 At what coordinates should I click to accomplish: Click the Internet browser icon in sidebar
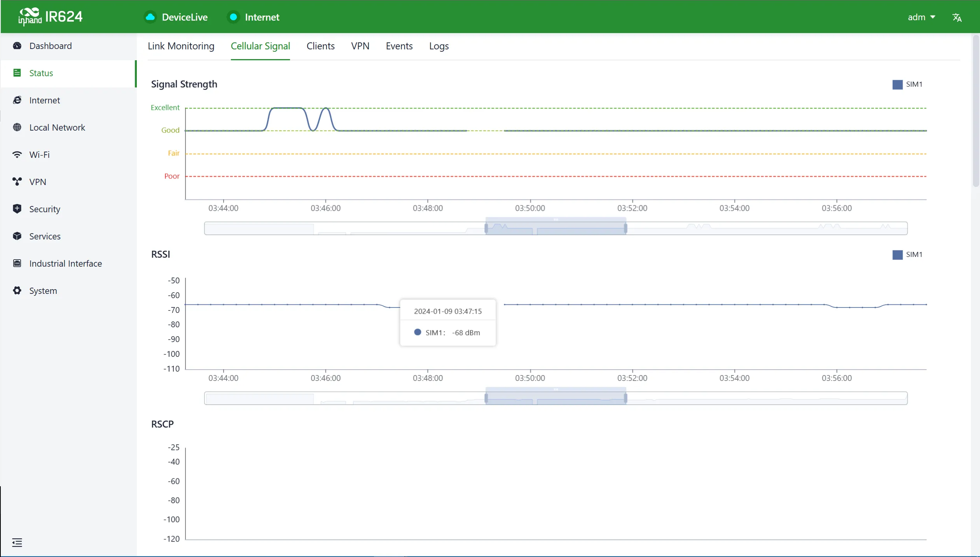[17, 100]
